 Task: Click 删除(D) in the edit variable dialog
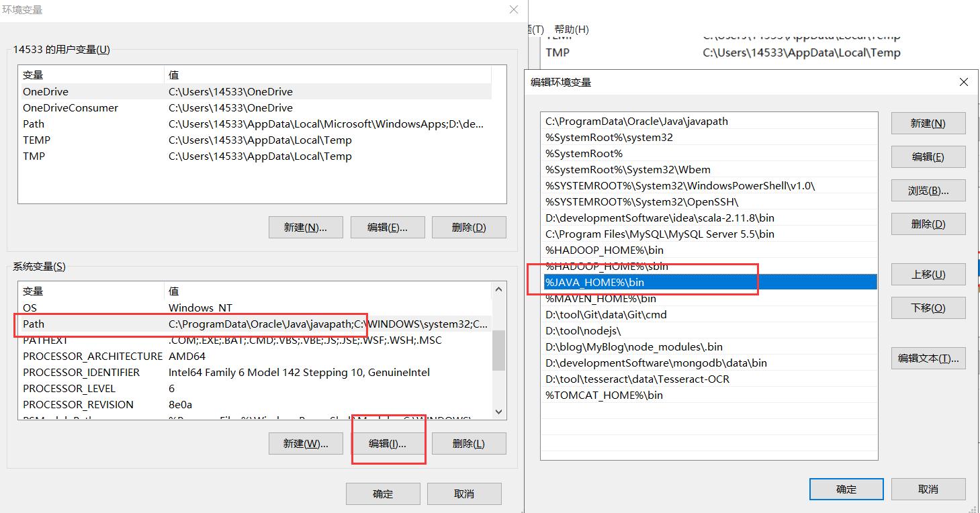pyautogui.click(x=928, y=224)
